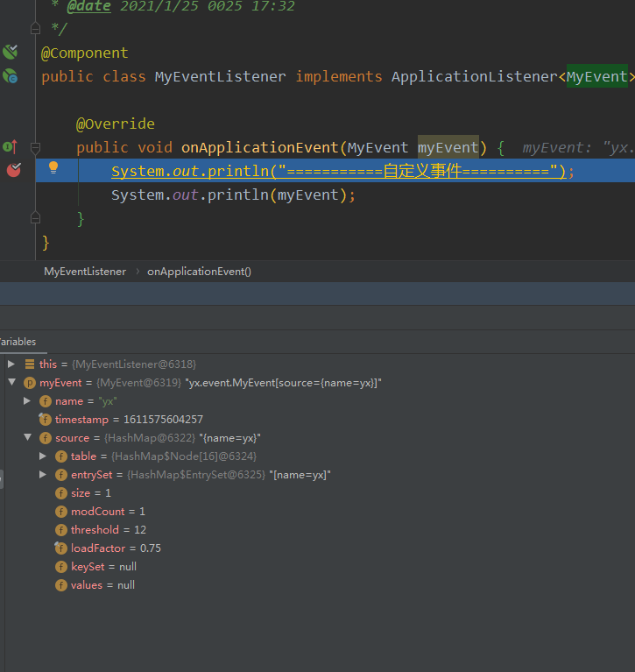Click the field icon beside threshold
The width and height of the screenshot is (635, 672).
click(61, 530)
